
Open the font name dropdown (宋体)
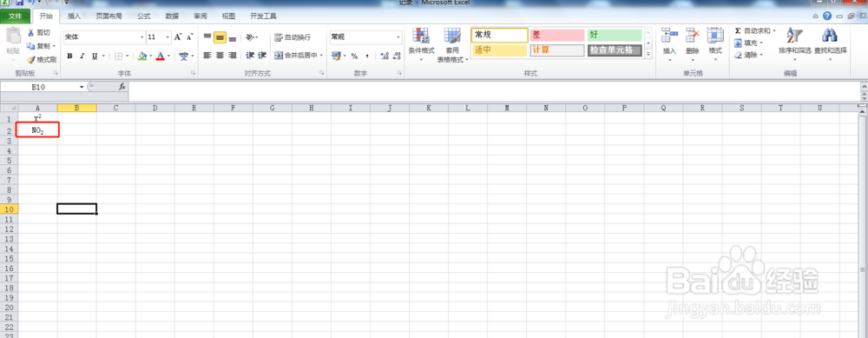coord(141,37)
